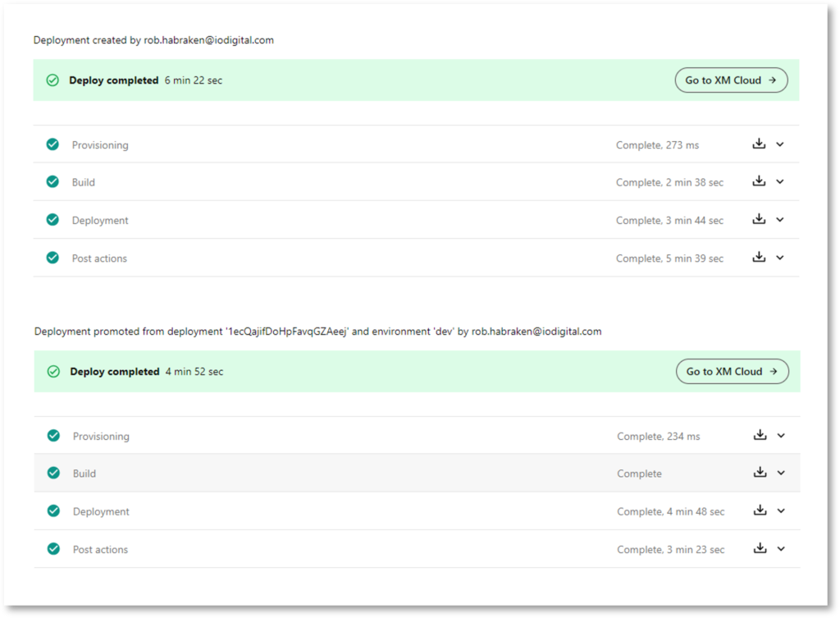Download the promoted deployment's Build log

[x=760, y=472]
